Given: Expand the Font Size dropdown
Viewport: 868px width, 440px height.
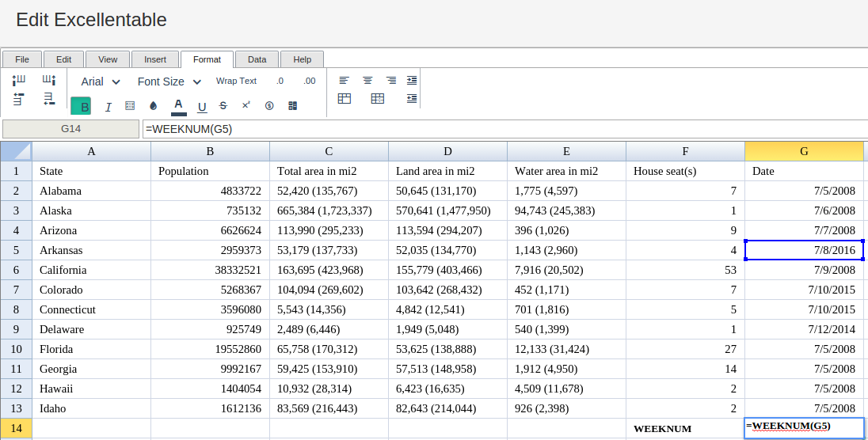Looking at the screenshot, I should point(169,82).
